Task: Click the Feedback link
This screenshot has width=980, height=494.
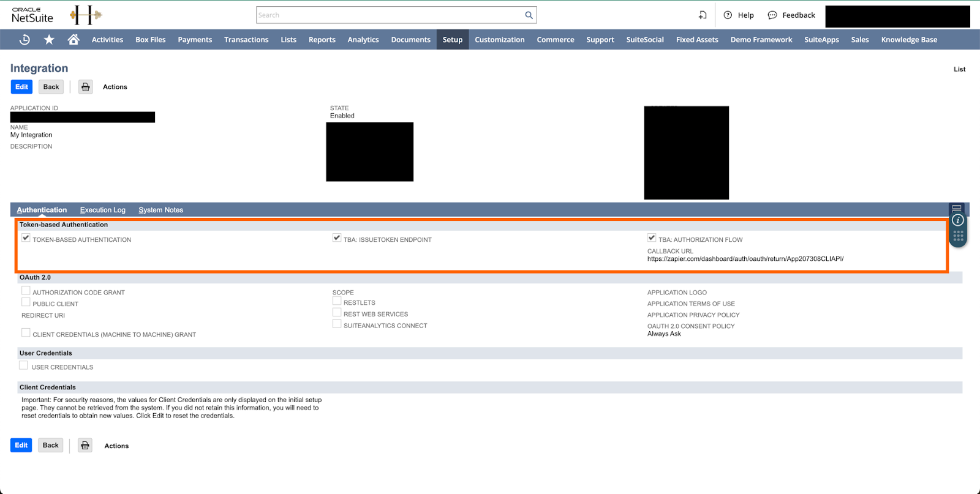Action: pos(799,15)
